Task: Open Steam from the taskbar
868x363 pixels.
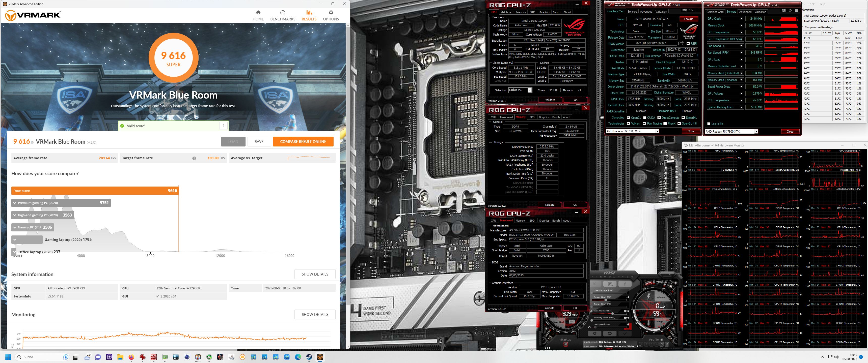Action: pyautogui.click(x=309, y=357)
